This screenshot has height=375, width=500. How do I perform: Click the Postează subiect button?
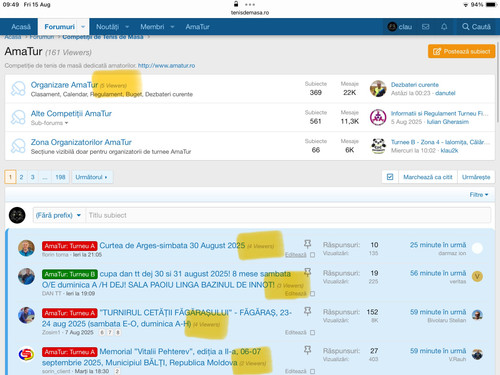461,51
